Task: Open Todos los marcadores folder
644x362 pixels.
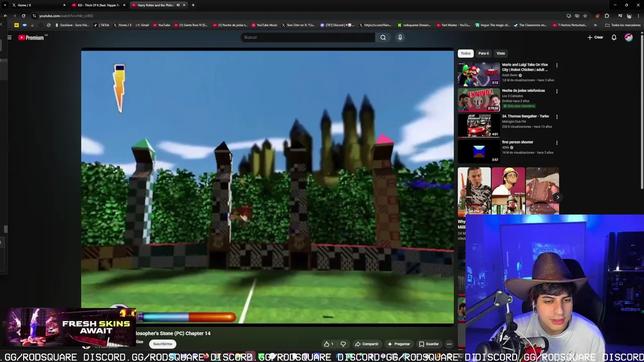Action: click(x=623, y=25)
